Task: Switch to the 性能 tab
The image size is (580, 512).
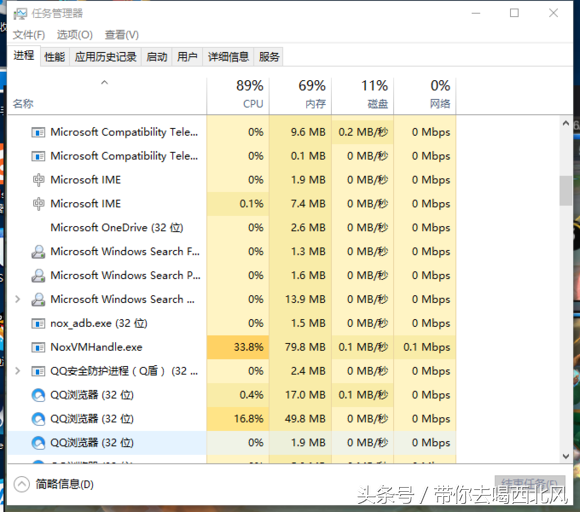Action: coord(54,57)
